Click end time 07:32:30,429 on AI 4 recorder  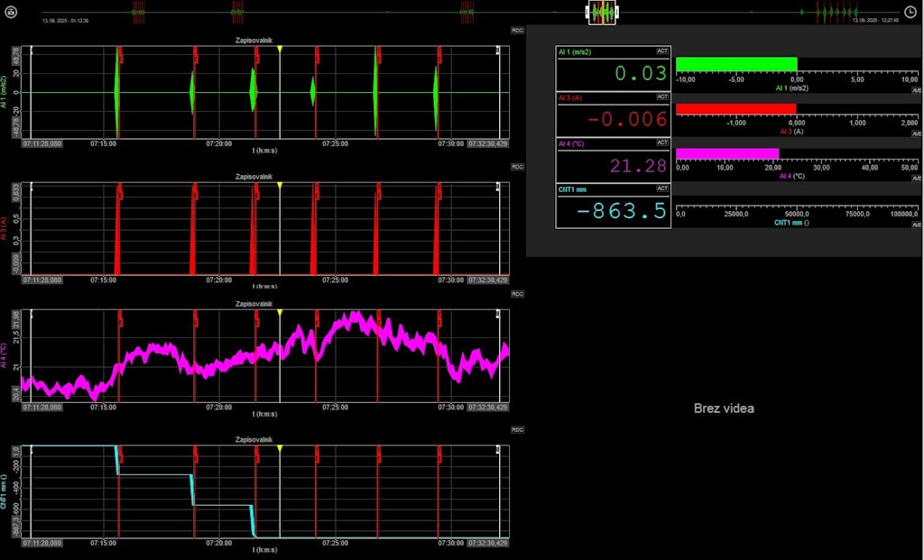click(x=488, y=407)
